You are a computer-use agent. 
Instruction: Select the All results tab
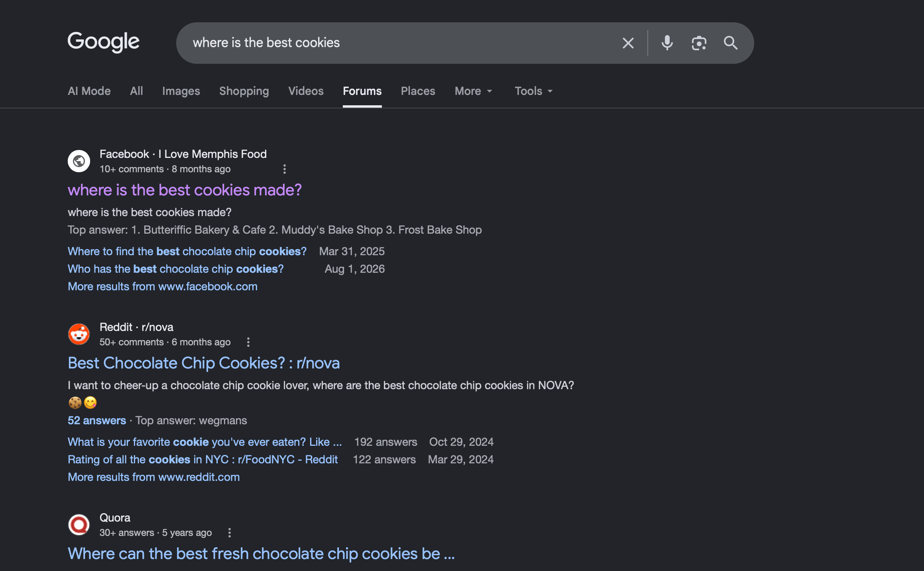click(136, 91)
